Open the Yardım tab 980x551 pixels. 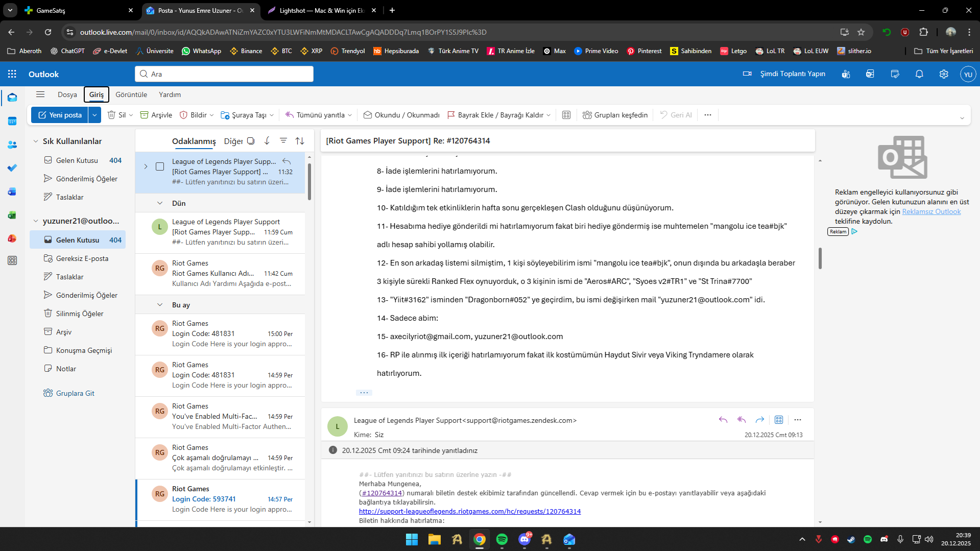pos(170,94)
